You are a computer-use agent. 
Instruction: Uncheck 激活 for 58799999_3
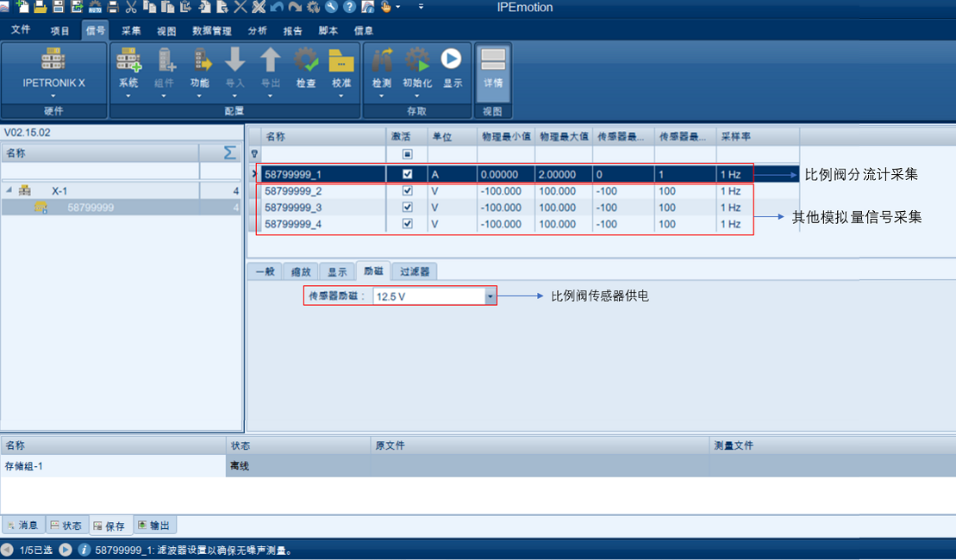(407, 207)
